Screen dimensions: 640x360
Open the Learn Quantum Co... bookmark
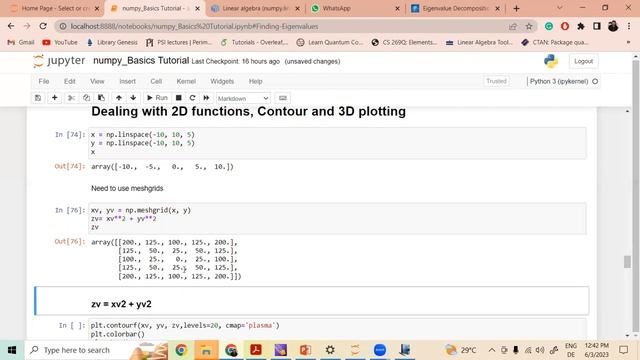[330, 42]
